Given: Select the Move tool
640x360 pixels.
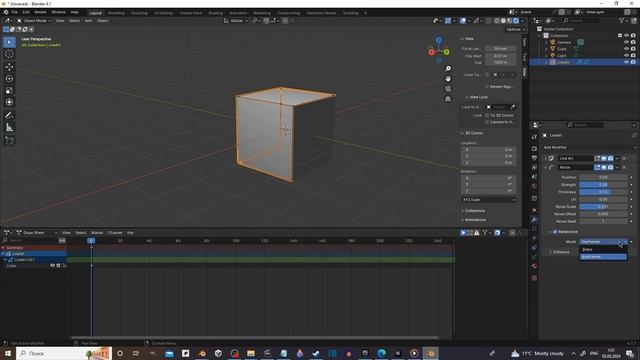Looking at the screenshot, I should 9,67.
